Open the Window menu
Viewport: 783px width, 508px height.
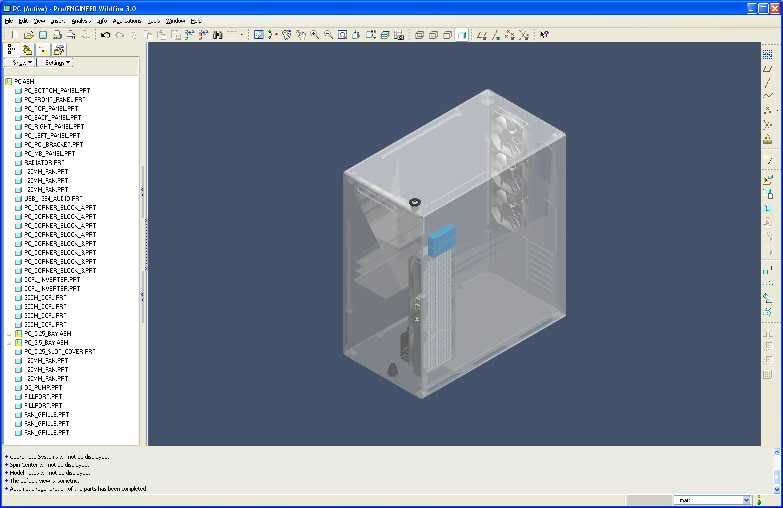(175, 21)
